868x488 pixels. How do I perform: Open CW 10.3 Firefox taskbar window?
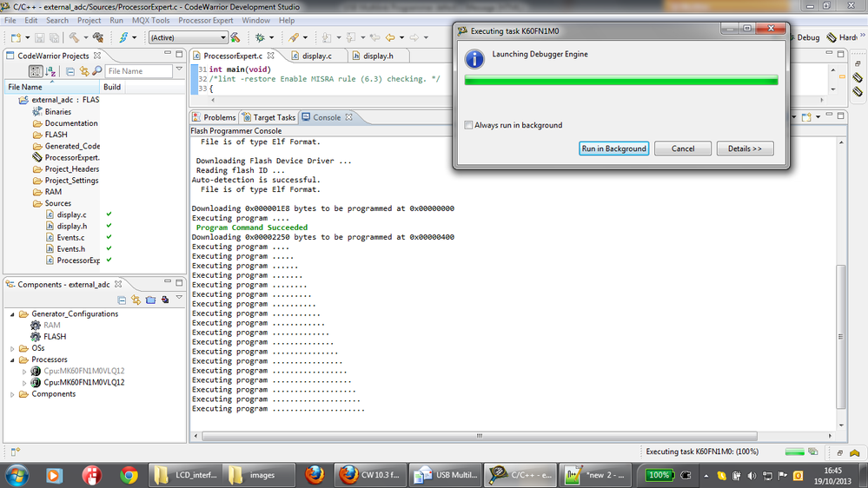[x=370, y=475]
